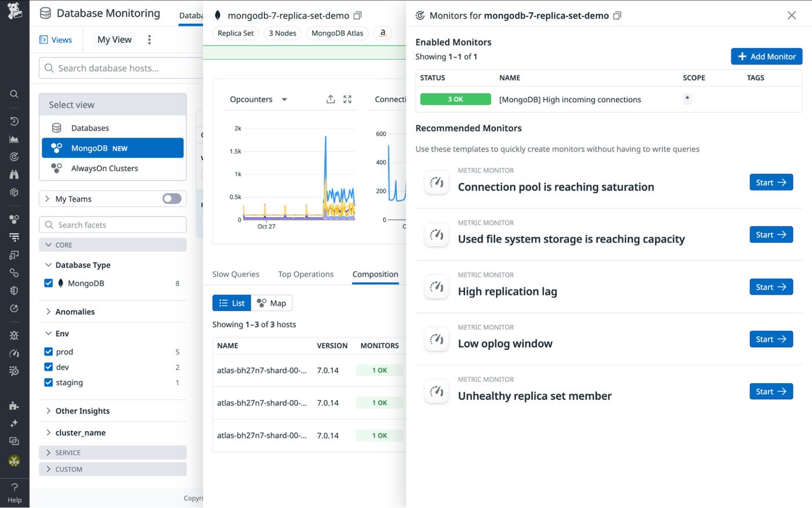Click the green 3 OK status bar
Viewport: 812px width, 508px height.
(455, 99)
